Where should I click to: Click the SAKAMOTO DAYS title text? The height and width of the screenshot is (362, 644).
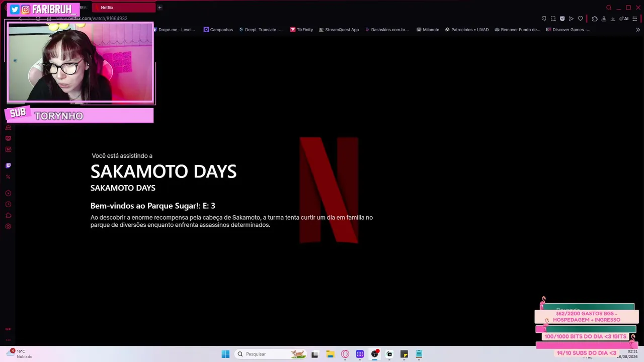164,171
